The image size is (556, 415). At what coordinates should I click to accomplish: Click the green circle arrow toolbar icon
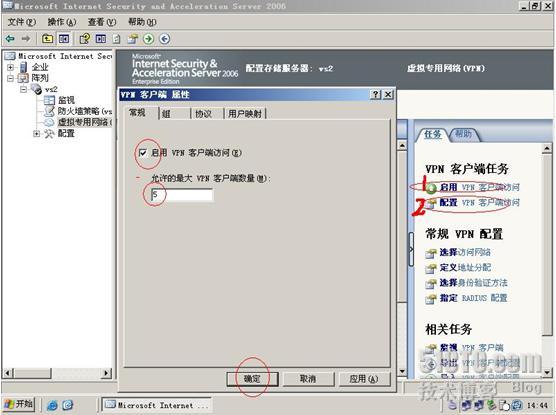[x=149, y=38]
